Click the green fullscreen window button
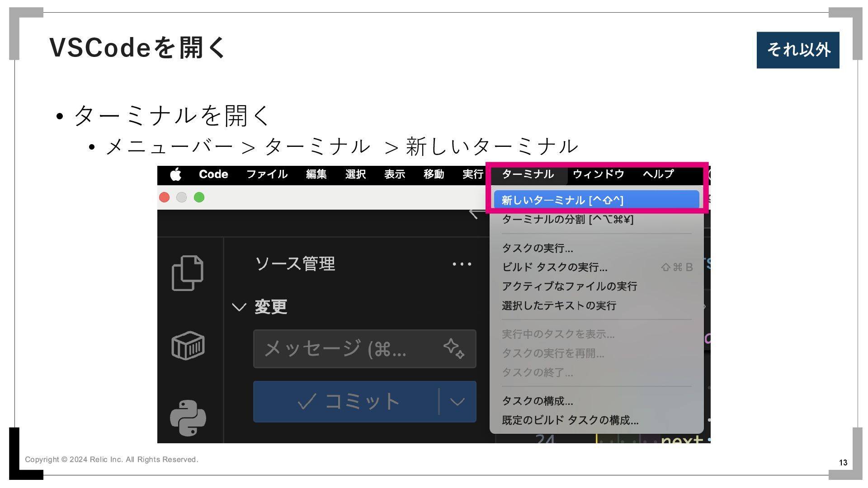The height and width of the screenshot is (488, 868). coord(199,197)
